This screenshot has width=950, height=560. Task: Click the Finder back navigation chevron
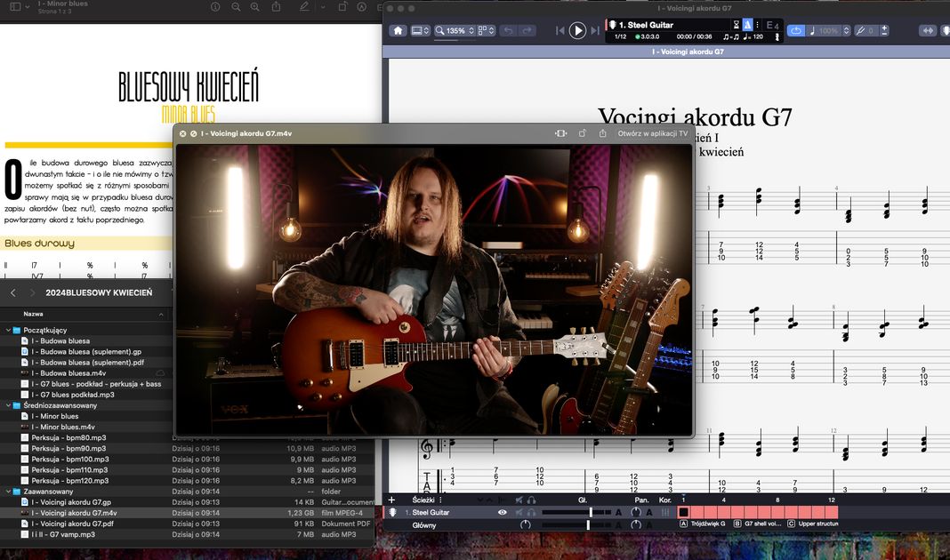tap(12, 292)
